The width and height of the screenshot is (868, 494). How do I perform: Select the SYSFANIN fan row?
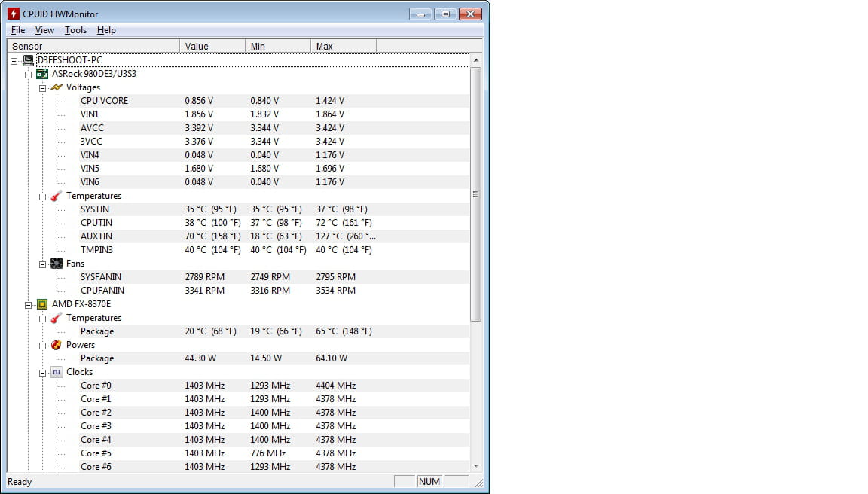coord(274,277)
